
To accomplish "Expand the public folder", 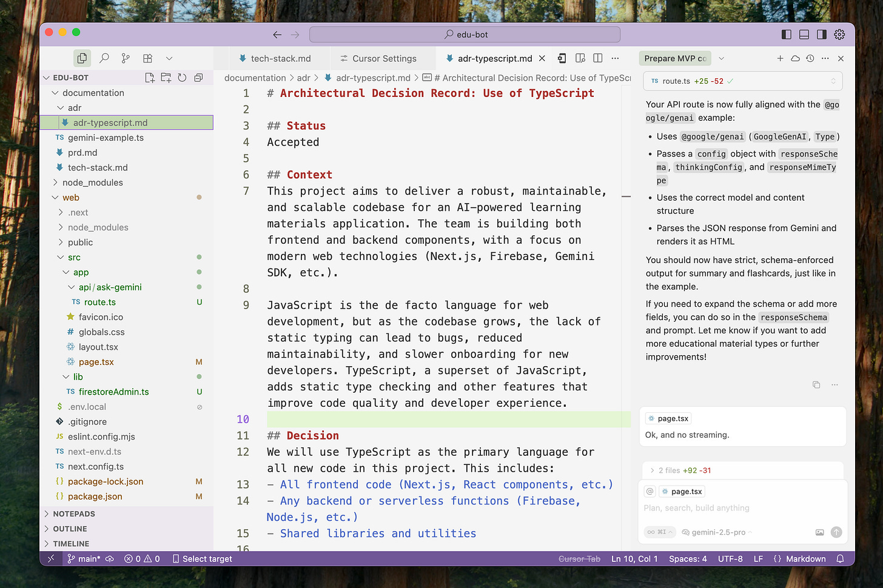I will pos(126,242).
